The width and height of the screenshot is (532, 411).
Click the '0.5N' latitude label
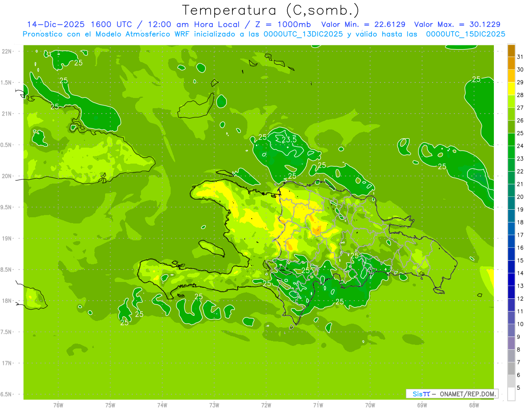click(x=7, y=145)
